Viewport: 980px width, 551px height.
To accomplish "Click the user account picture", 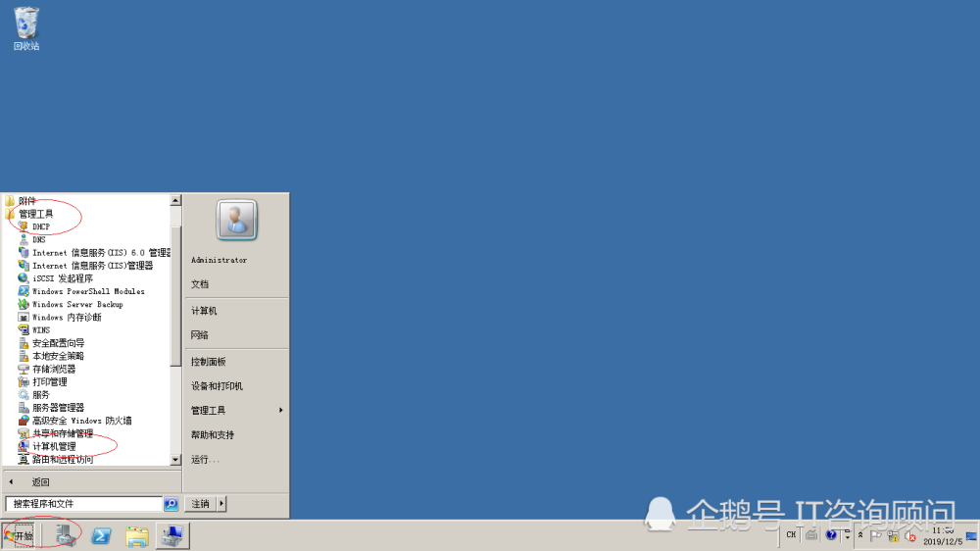I will pos(236,220).
